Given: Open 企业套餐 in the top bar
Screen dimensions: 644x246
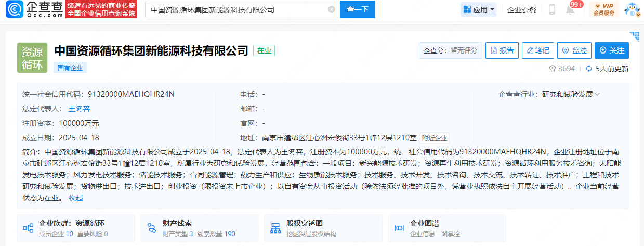Looking at the screenshot, I should (x=522, y=9).
